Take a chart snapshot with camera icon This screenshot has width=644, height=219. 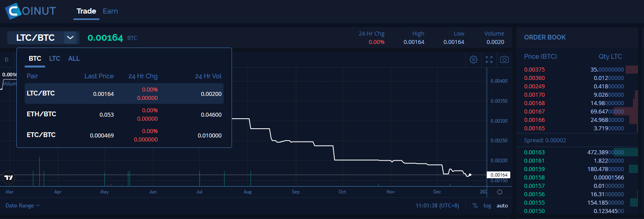pyautogui.click(x=504, y=60)
